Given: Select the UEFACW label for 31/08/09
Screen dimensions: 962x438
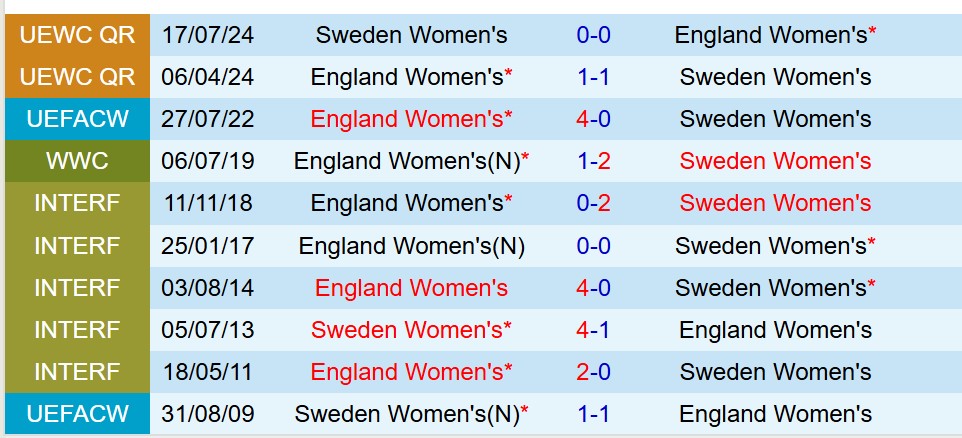Looking at the screenshot, I should (77, 414).
